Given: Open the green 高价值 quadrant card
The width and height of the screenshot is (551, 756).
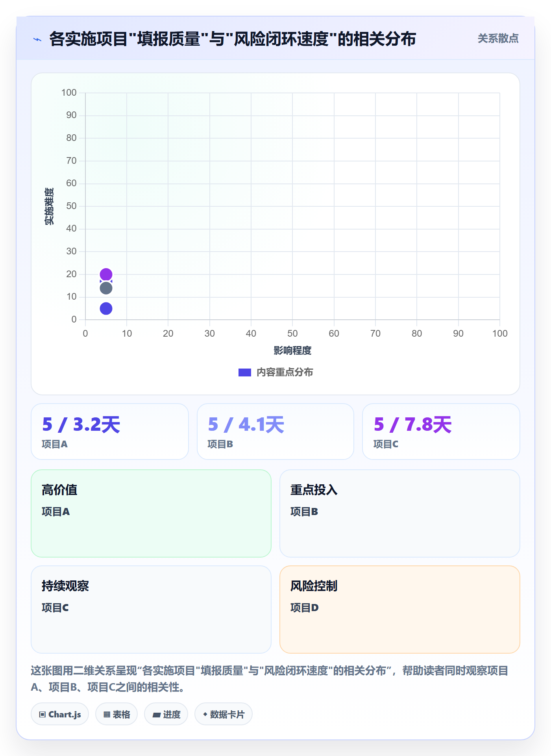Looking at the screenshot, I should coord(151,513).
